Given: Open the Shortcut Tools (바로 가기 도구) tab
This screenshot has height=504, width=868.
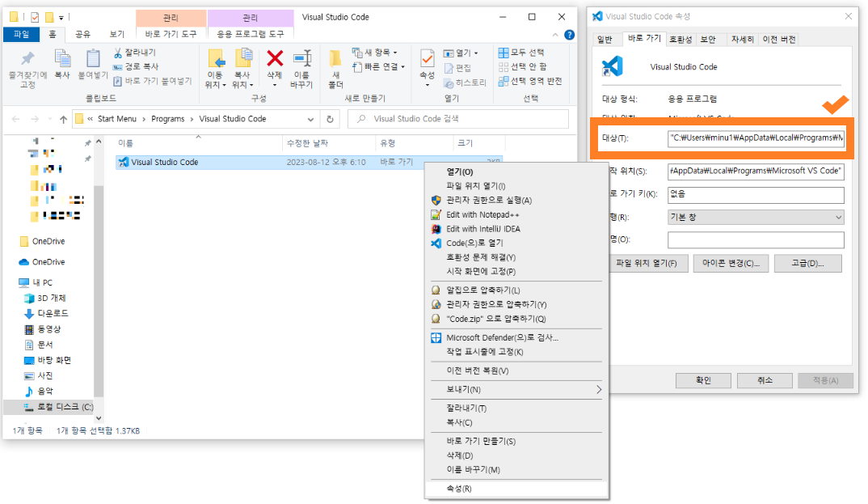Looking at the screenshot, I should tap(171, 34).
